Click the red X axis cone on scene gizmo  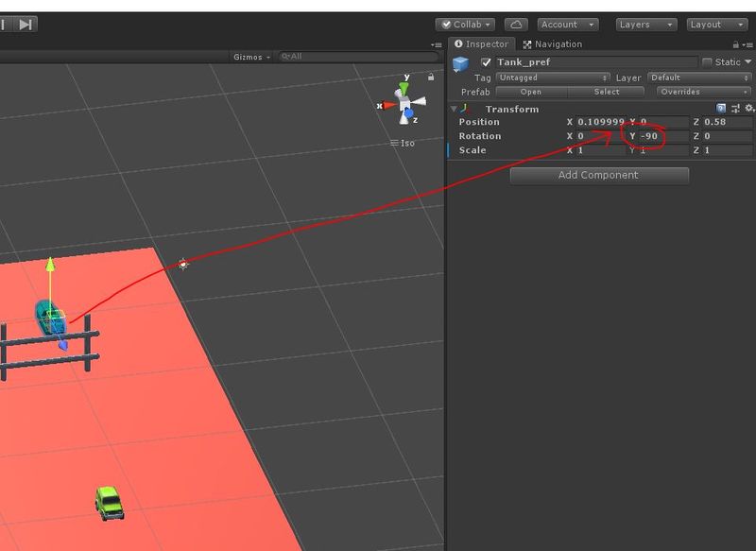point(390,105)
